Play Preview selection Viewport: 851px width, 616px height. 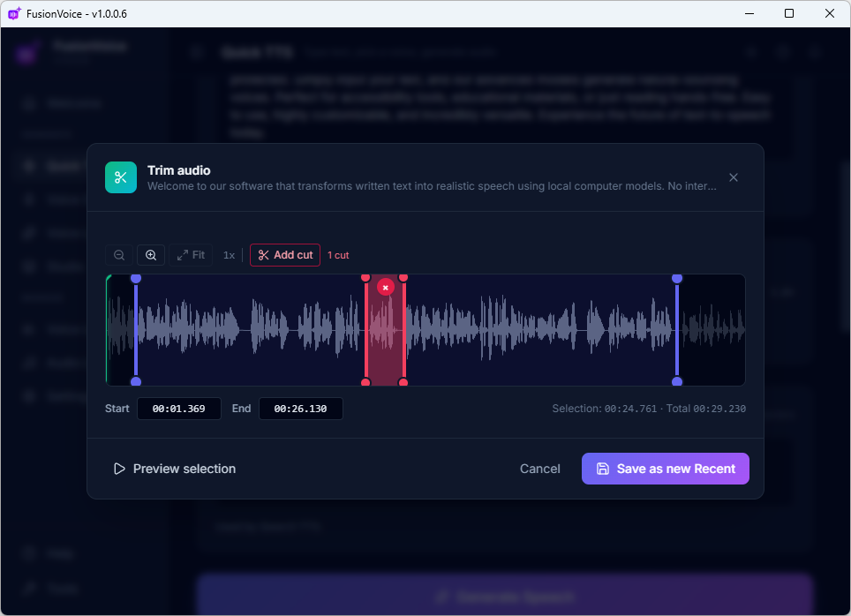click(175, 469)
